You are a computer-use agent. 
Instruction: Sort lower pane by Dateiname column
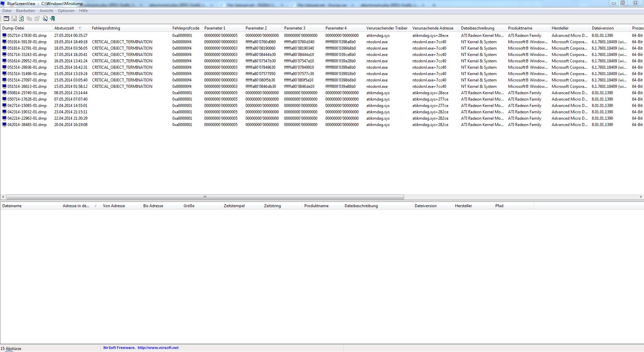click(30, 206)
